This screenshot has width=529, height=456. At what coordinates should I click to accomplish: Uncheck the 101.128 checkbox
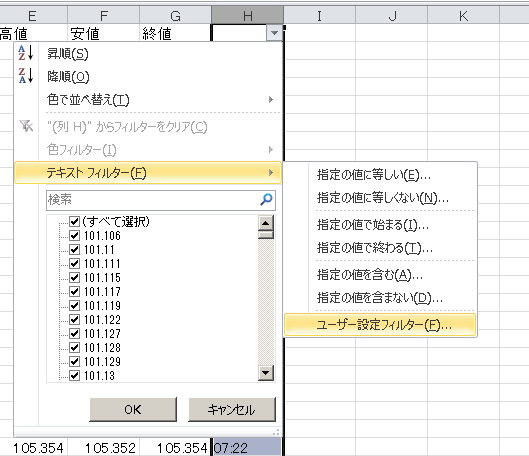point(74,347)
